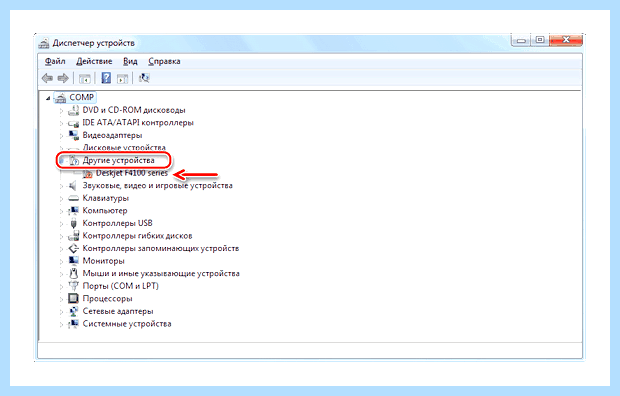Select the Системные устройства label

(x=127, y=324)
